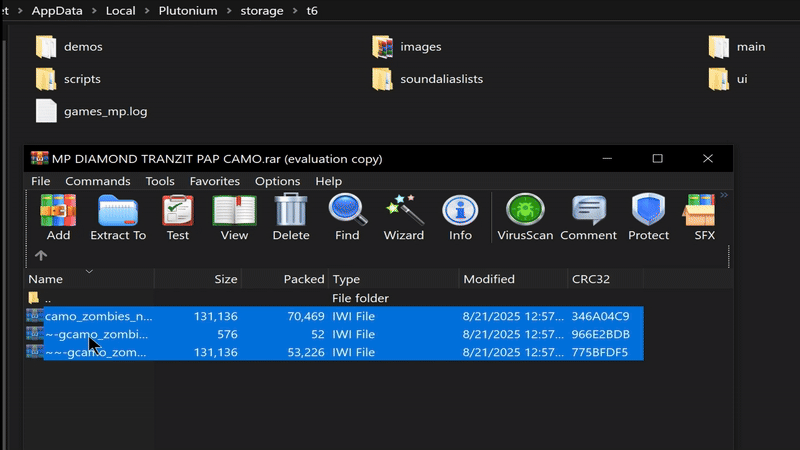800x450 pixels.
Task: Open the Tools menu
Action: pos(160,181)
